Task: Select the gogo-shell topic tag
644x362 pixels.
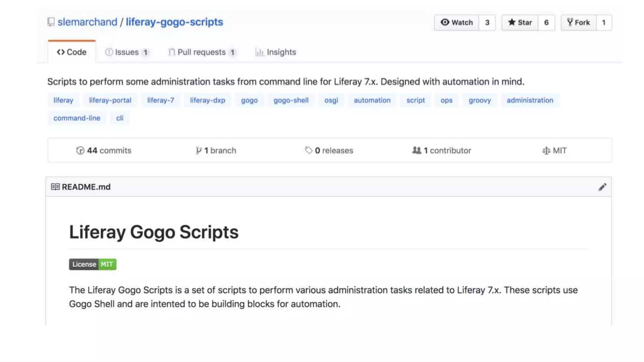Action: point(291,100)
